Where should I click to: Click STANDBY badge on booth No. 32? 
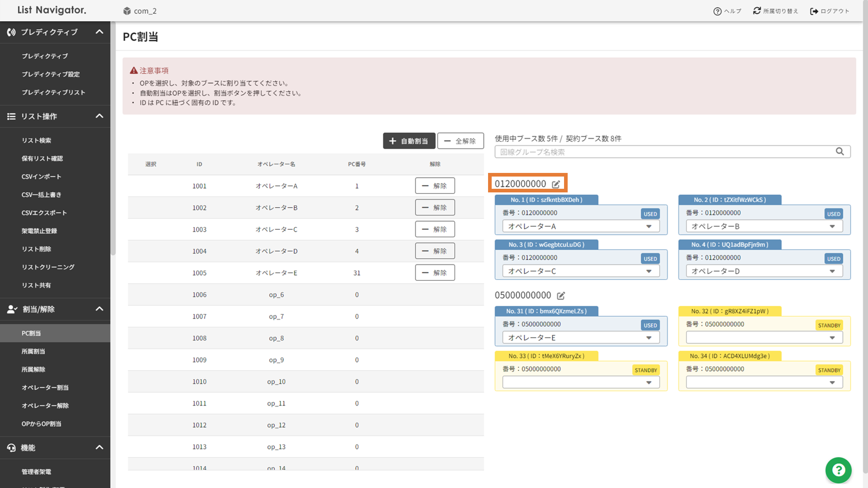coord(829,325)
